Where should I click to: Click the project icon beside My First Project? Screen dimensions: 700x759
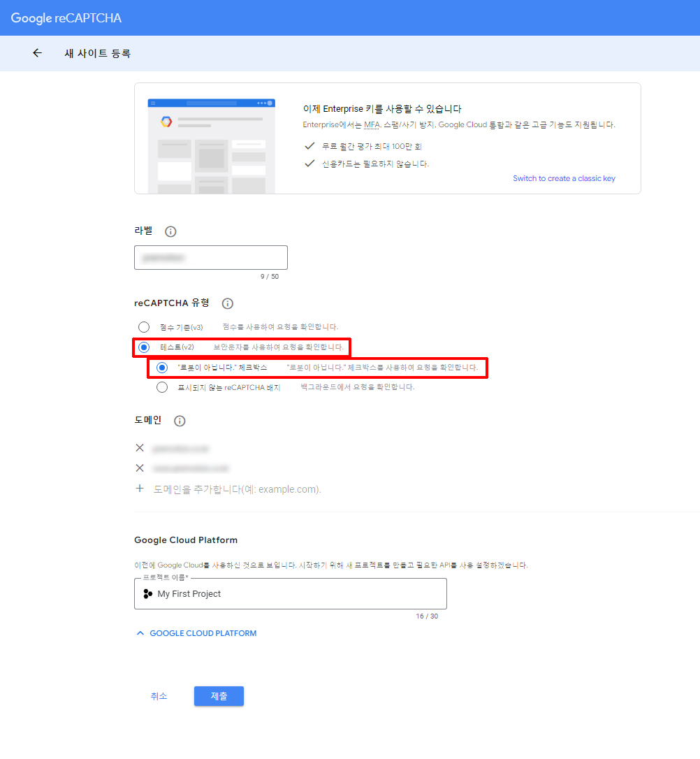148,593
